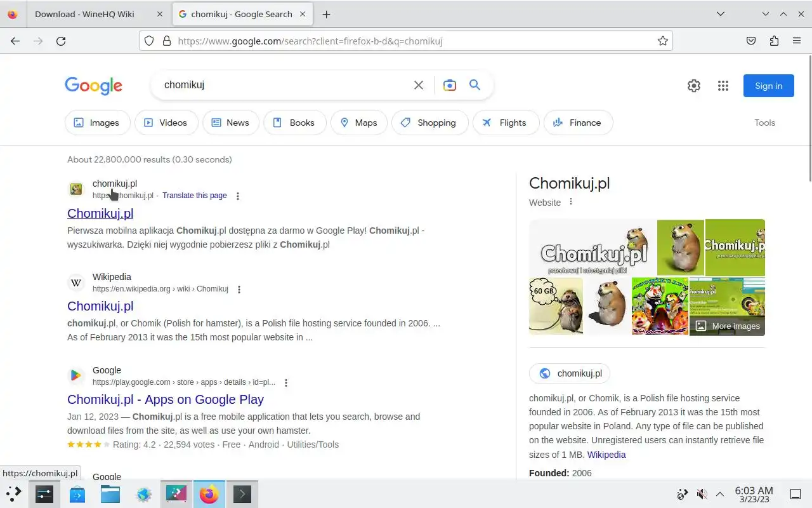Open search by image camera icon

click(450, 85)
